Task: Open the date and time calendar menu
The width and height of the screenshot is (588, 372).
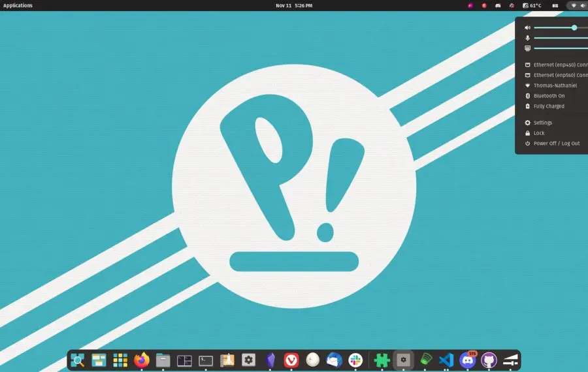Action: pyautogui.click(x=294, y=6)
